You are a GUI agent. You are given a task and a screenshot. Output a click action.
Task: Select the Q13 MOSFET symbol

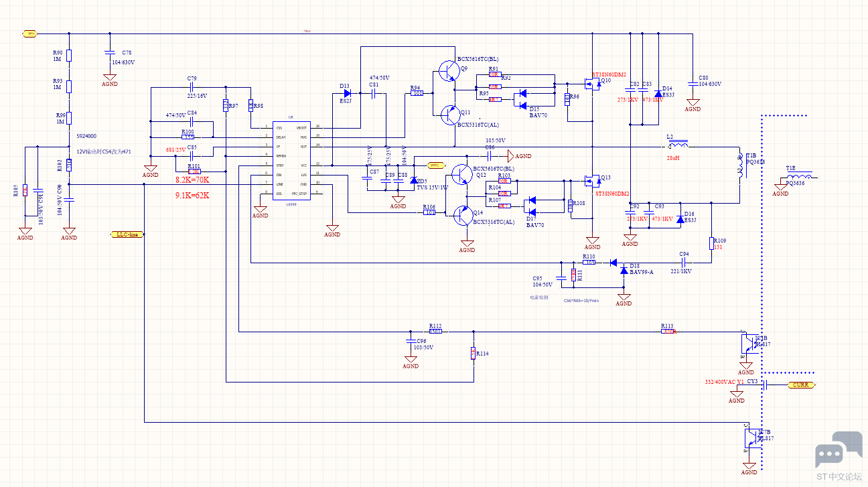[x=591, y=180]
